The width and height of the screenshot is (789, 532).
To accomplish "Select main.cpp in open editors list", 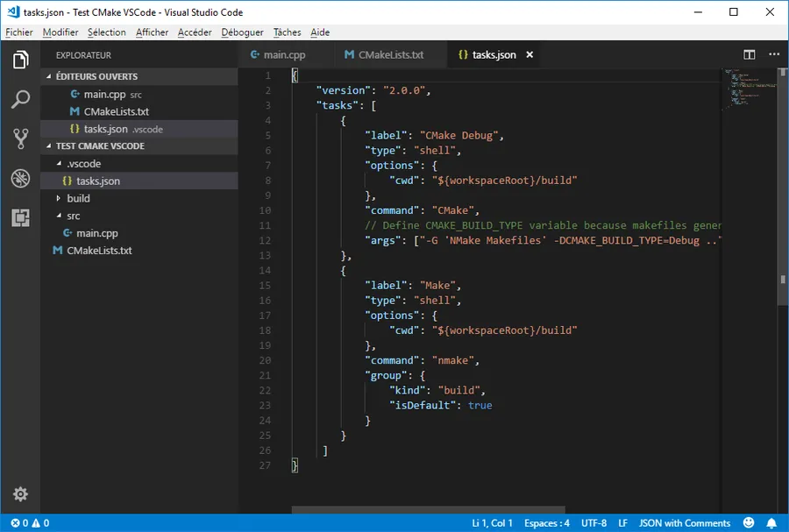I will tap(139, 94).
